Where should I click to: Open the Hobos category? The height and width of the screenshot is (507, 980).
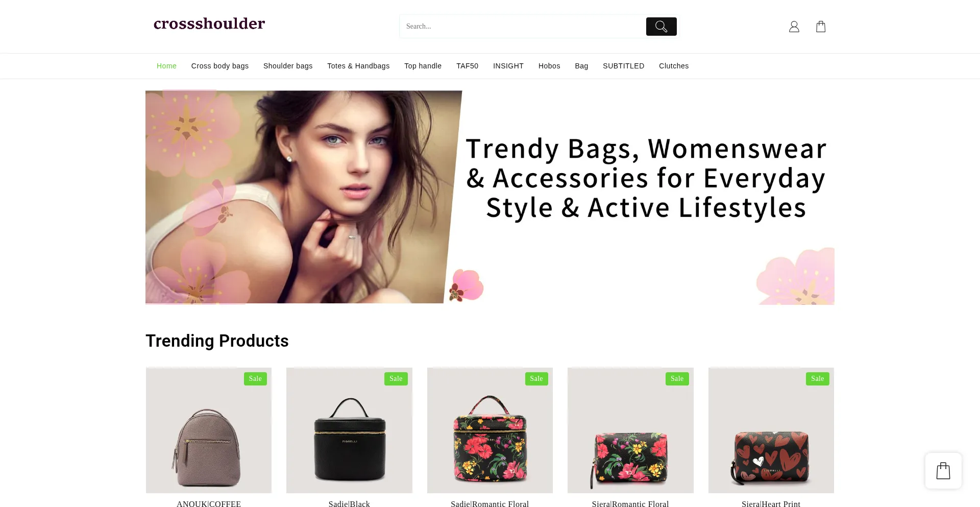click(x=549, y=66)
